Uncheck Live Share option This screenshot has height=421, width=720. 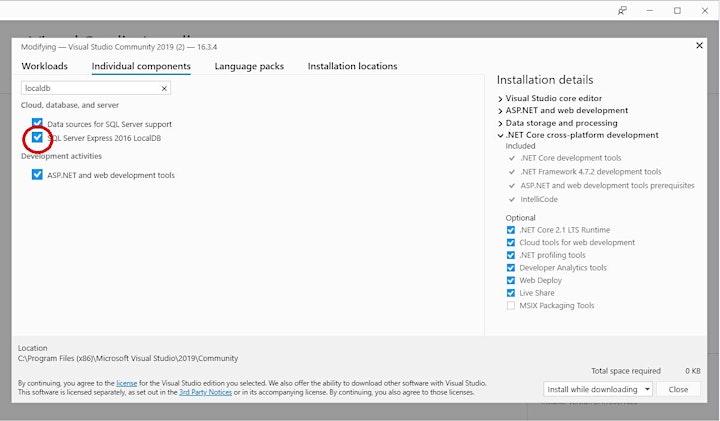pyautogui.click(x=511, y=293)
